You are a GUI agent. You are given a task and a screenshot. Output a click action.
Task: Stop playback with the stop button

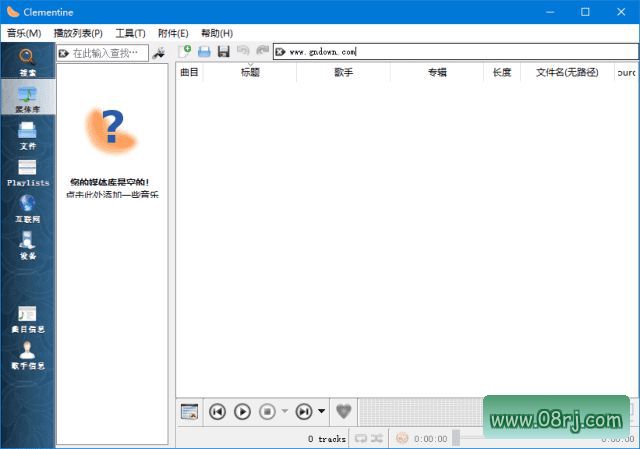tap(268, 411)
